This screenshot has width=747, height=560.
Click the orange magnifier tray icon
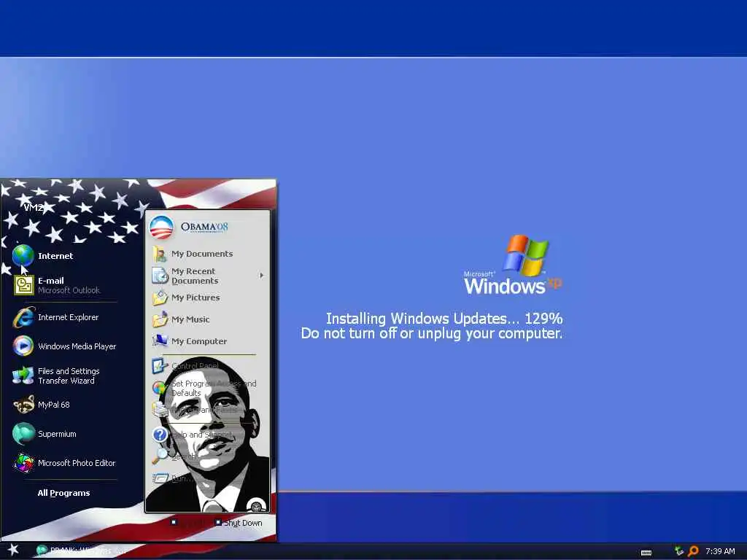click(x=693, y=551)
